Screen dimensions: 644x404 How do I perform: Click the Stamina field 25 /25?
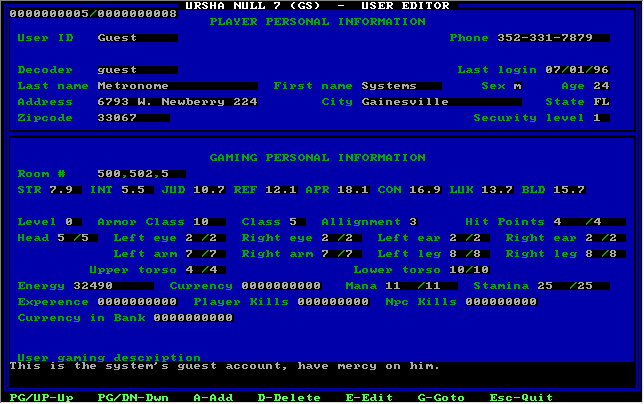(x=573, y=286)
